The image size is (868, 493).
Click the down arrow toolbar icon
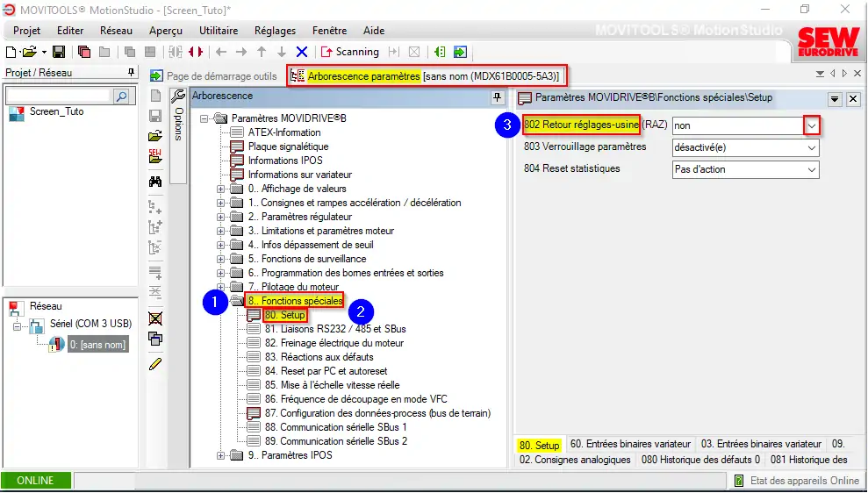[282, 52]
